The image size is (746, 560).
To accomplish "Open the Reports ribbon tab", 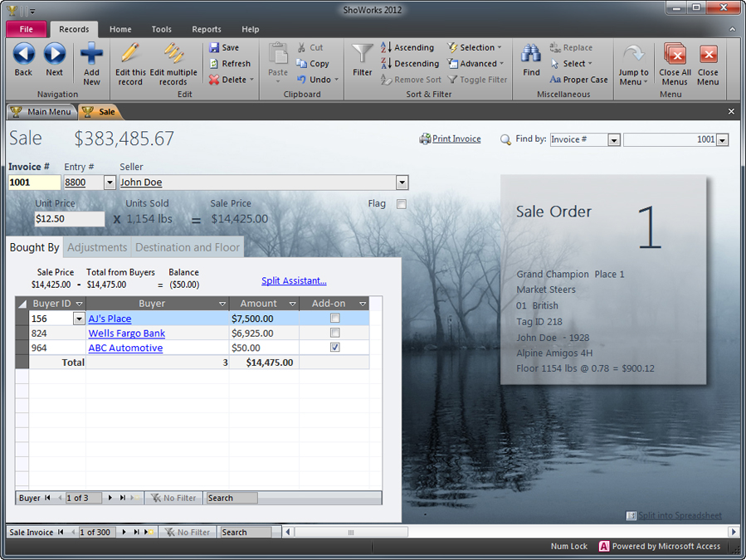I will (x=206, y=28).
